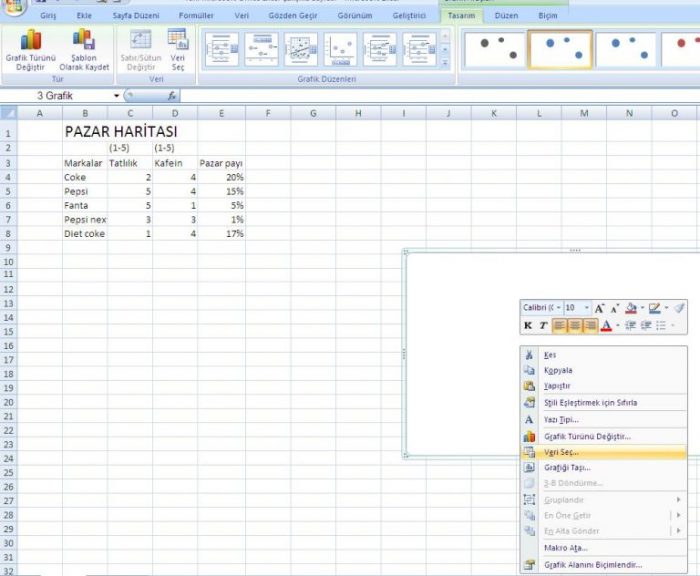
Task: Click the Office button
Action: (13, 5)
